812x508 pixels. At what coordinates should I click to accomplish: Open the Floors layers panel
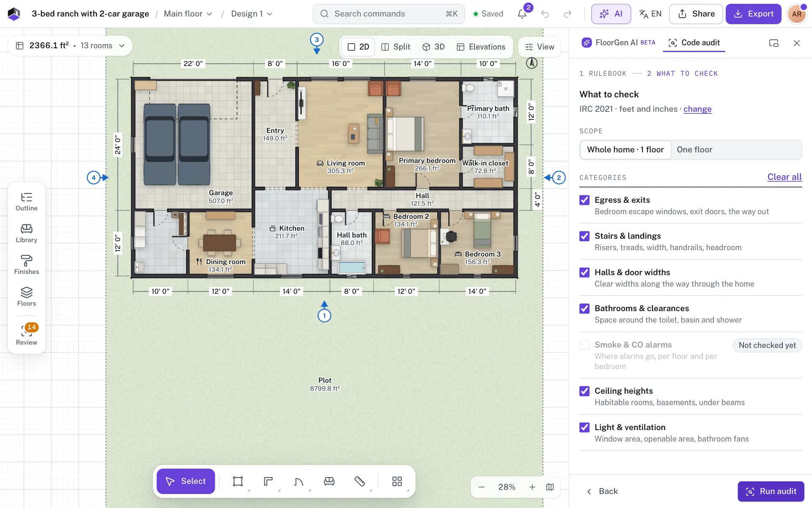point(27,297)
